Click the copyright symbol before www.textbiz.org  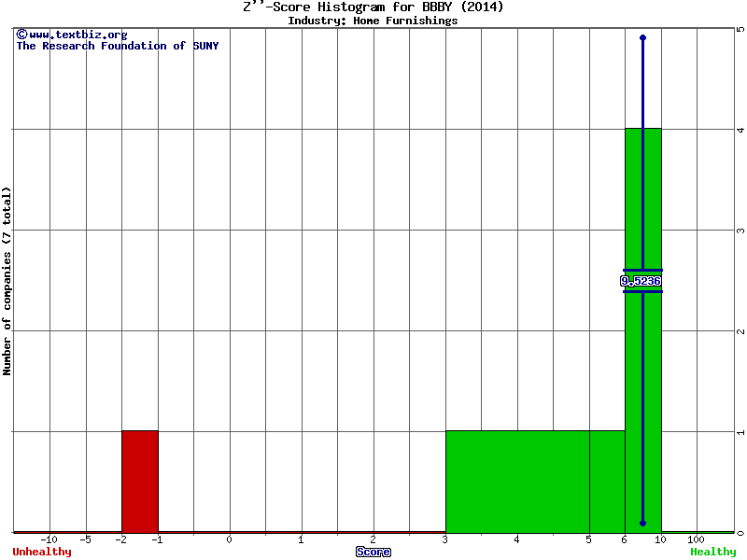(x=21, y=35)
